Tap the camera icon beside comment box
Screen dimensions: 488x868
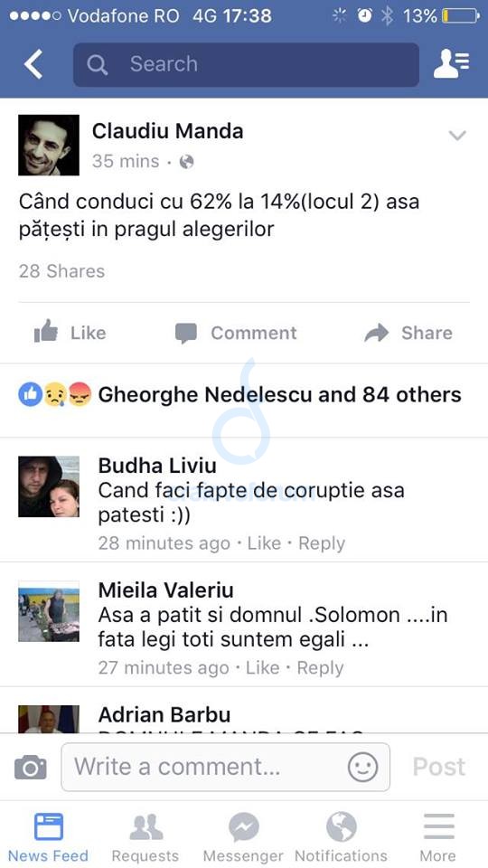[x=31, y=768]
